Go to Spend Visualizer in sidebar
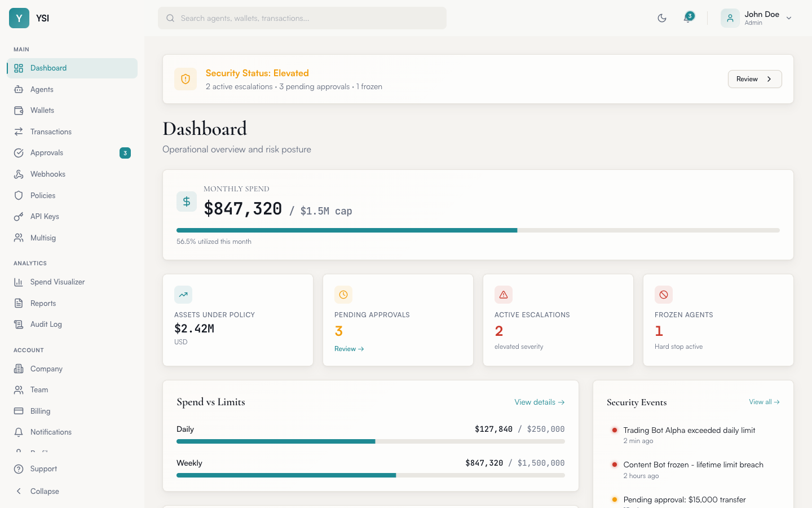Screen dimensions: 812x508 [x=58, y=282]
